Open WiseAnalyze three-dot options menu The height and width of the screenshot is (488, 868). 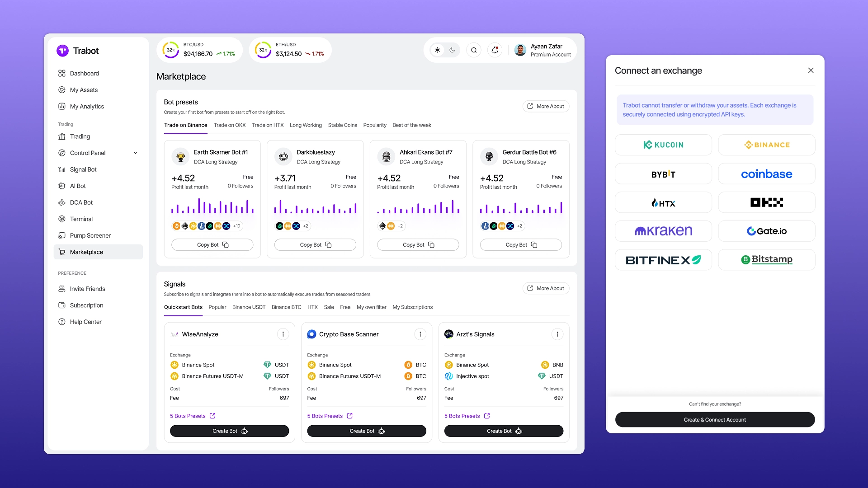pos(283,334)
